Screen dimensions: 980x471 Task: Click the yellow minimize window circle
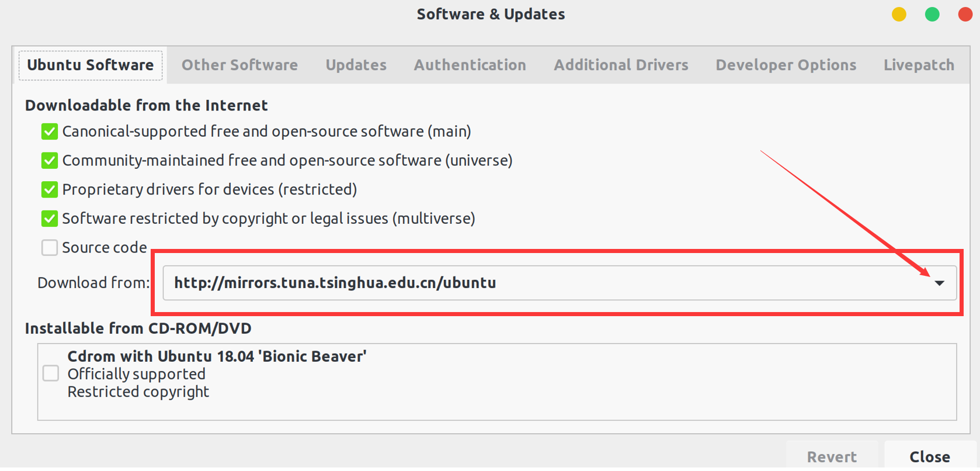click(x=899, y=14)
